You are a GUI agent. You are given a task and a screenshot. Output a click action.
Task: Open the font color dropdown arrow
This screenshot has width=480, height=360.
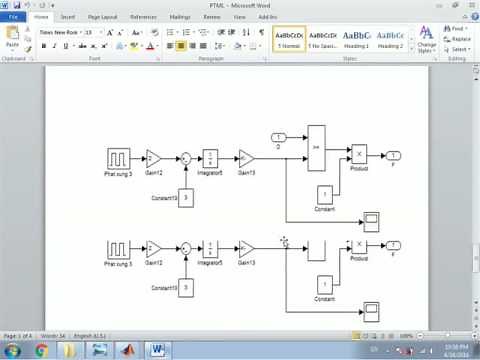pos(157,46)
